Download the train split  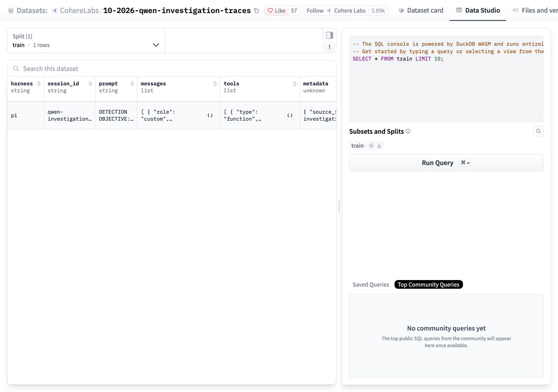pos(379,145)
